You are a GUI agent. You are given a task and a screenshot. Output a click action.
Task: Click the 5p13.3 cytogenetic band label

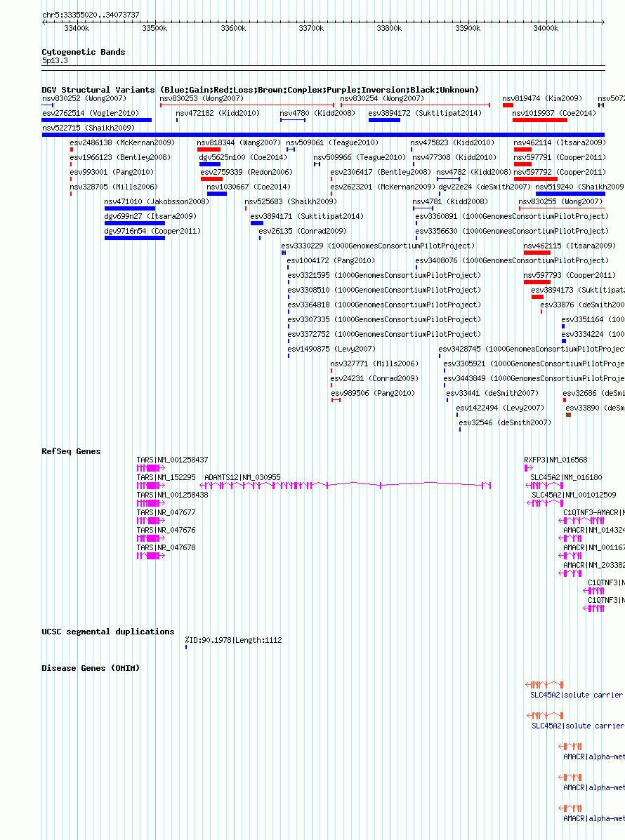(x=55, y=60)
